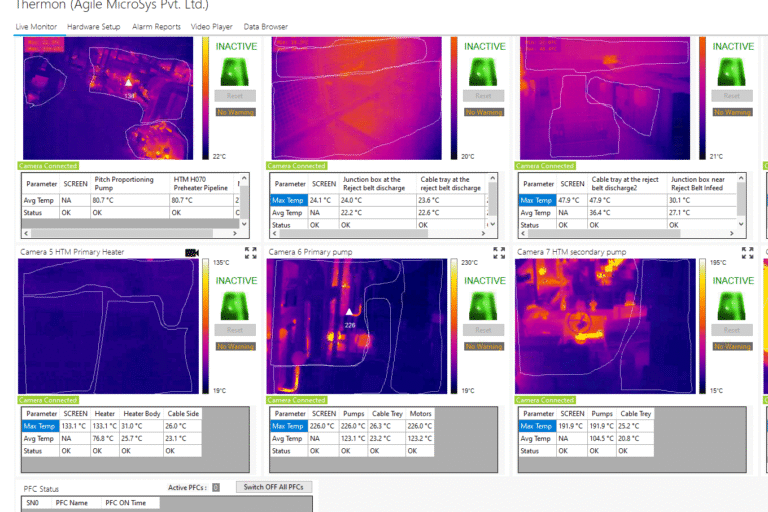Reset alarm on Pitch Proportioning Pump camera
Screen dimensions: 768x512
click(x=235, y=96)
